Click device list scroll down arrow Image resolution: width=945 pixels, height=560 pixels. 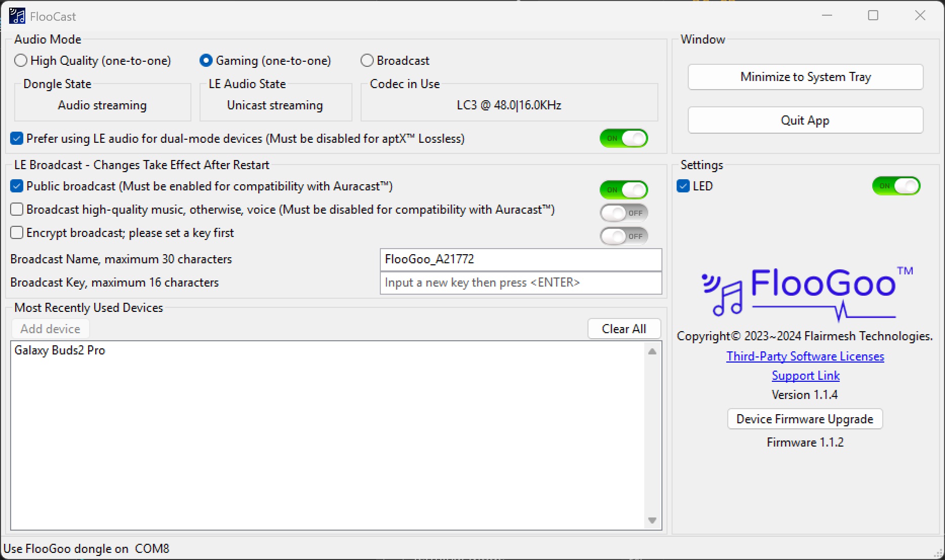pyautogui.click(x=652, y=521)
